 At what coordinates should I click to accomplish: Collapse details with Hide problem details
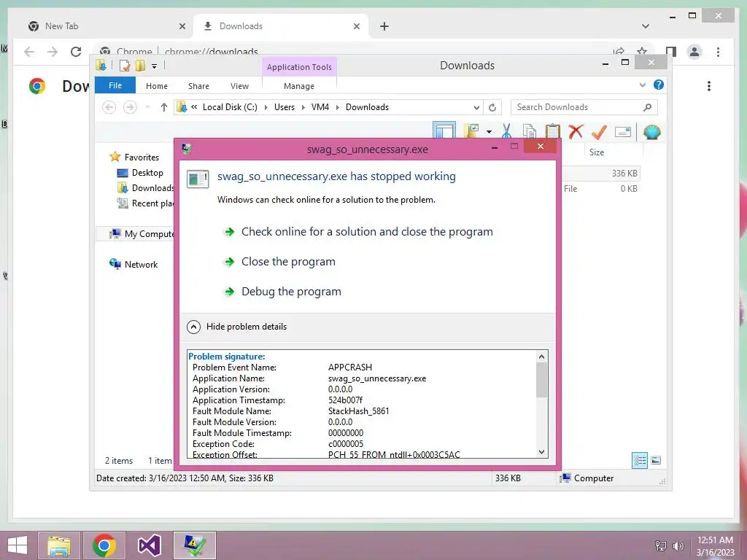click(237, 327)
